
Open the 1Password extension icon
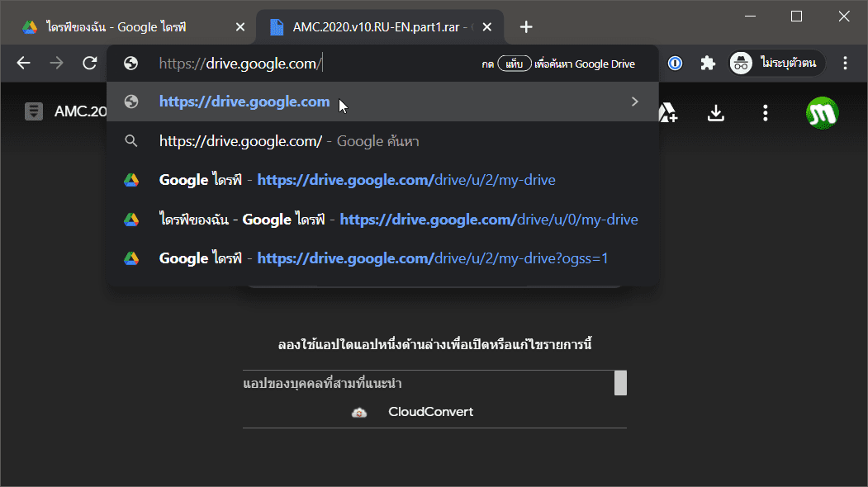(x=675, y=63)
